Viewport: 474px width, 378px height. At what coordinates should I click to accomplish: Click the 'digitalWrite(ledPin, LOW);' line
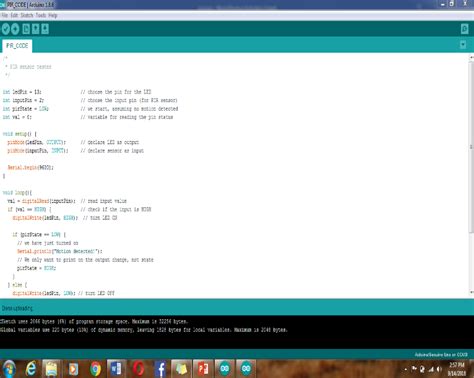point(44,293)
